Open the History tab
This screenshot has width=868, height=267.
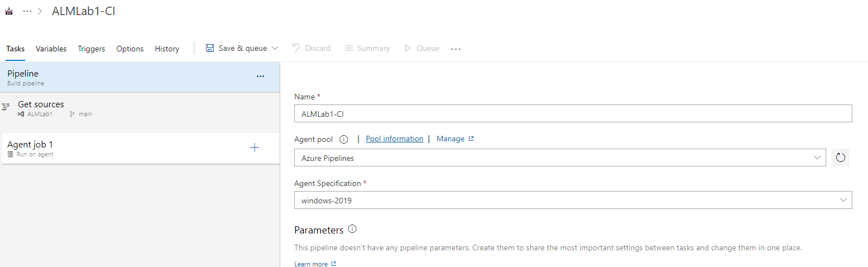pos(167,49)
